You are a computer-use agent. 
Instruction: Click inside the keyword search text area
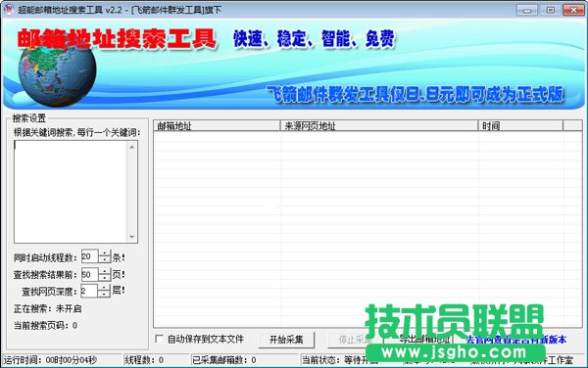(x=71, y=191)
